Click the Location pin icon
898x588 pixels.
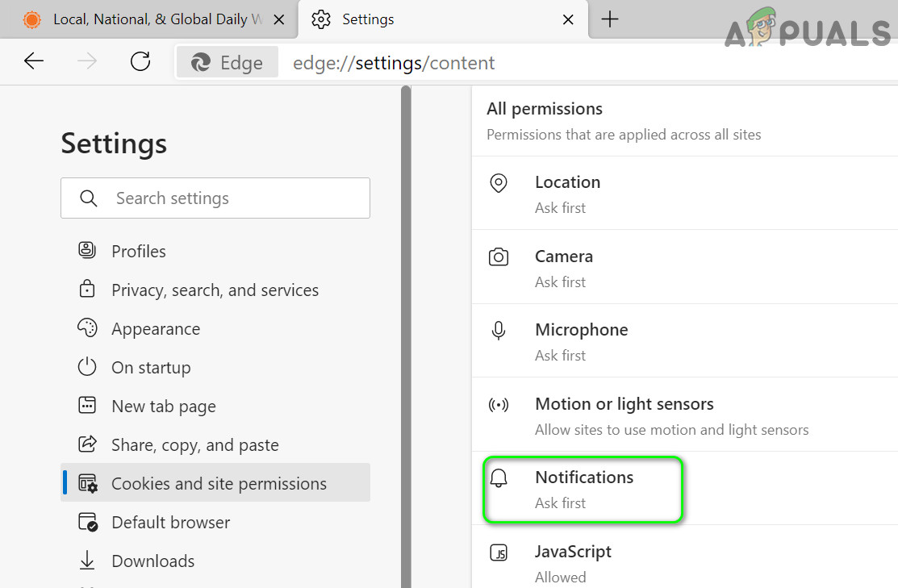point(499,183)
